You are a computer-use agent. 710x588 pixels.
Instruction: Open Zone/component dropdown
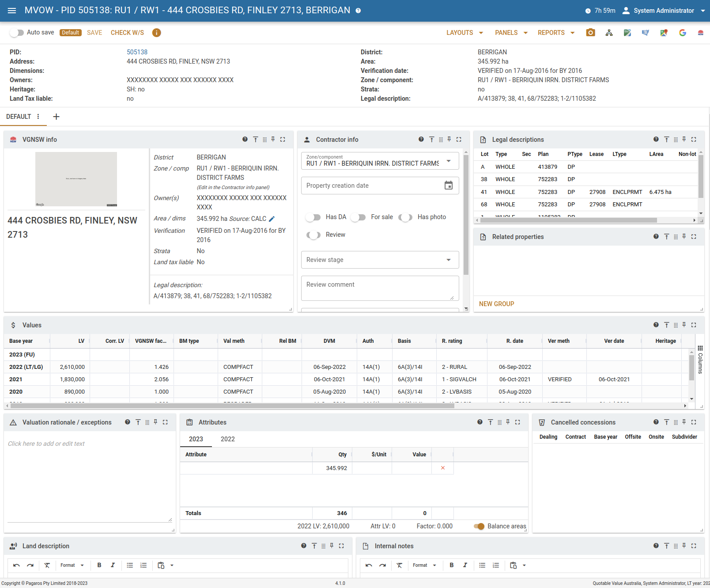(380, 161)
